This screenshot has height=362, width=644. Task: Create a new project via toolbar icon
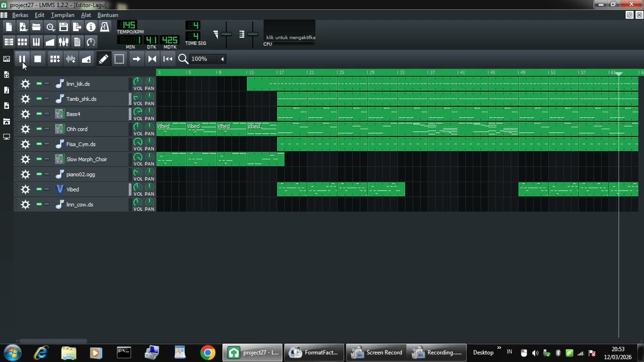click(x=9, y=27)
